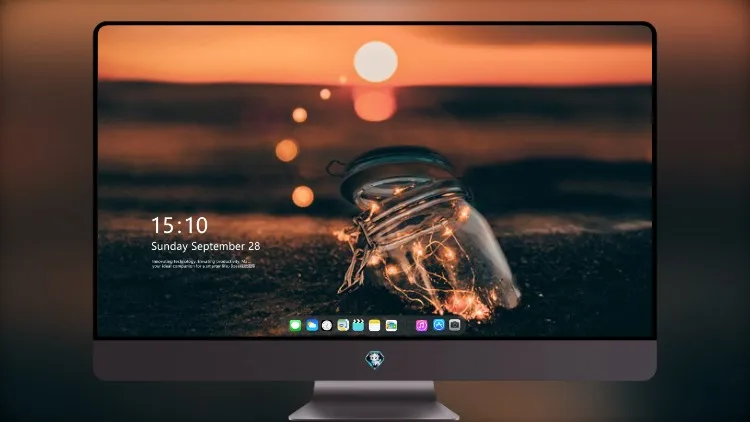Launch the Weather app from the dock
Viewport: 750px width, 422px height.
pos(312,325)
